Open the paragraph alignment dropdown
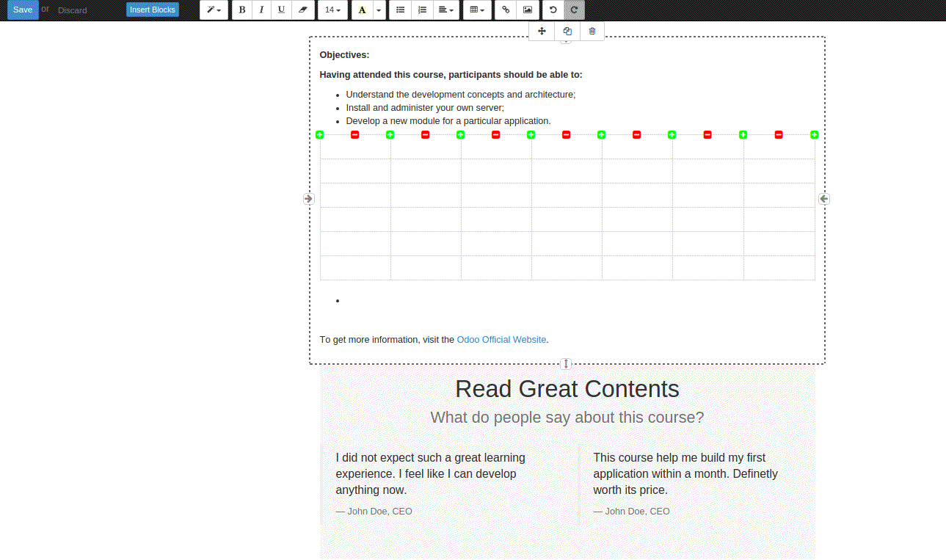 click(445, 10)
